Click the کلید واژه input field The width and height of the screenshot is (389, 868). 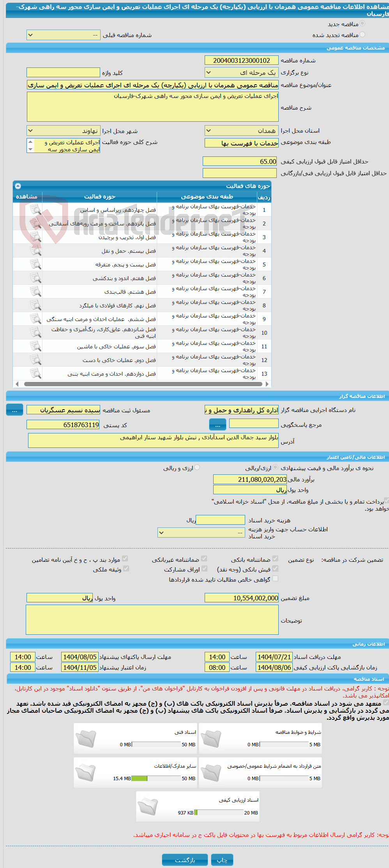point(63,73)
